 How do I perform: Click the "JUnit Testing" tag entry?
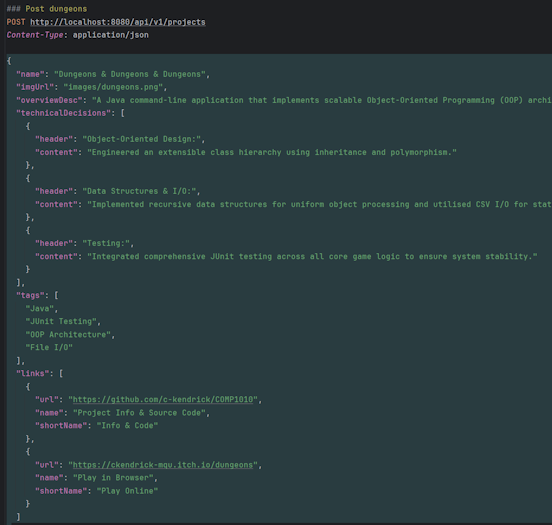pos(61,321)
